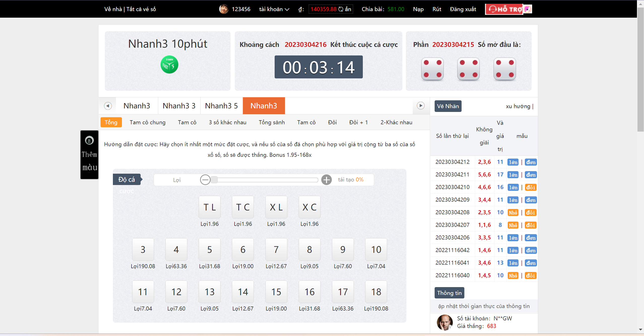Image resolution: width=644 pixels, height=336 pixels.
Task: Click the plus circle on Lợi slider
Action: coord(326,180)
